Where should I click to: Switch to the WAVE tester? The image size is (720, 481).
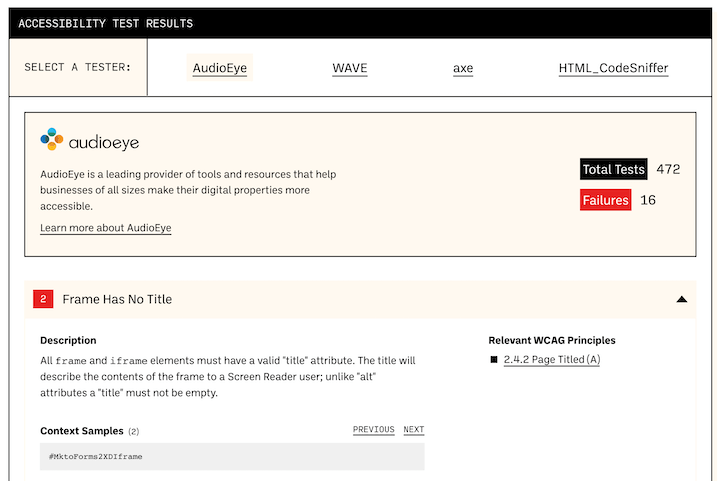click(x=350, y=68)
